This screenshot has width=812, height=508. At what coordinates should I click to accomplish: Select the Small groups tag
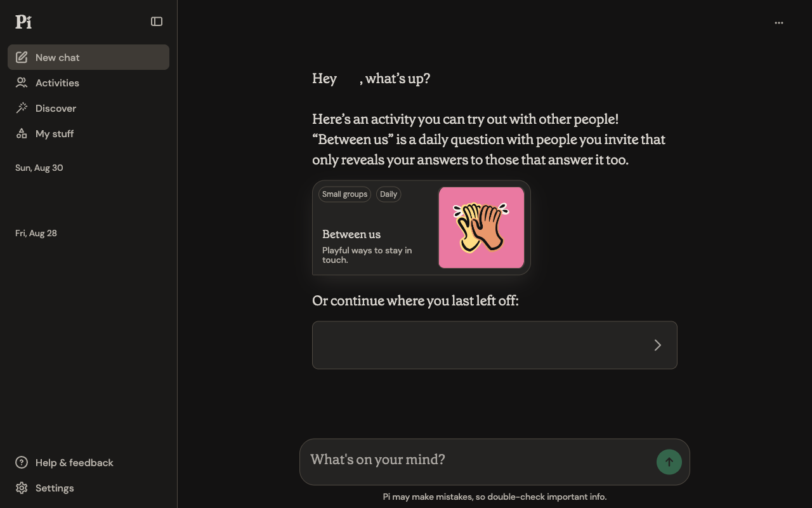pos(344,194)
